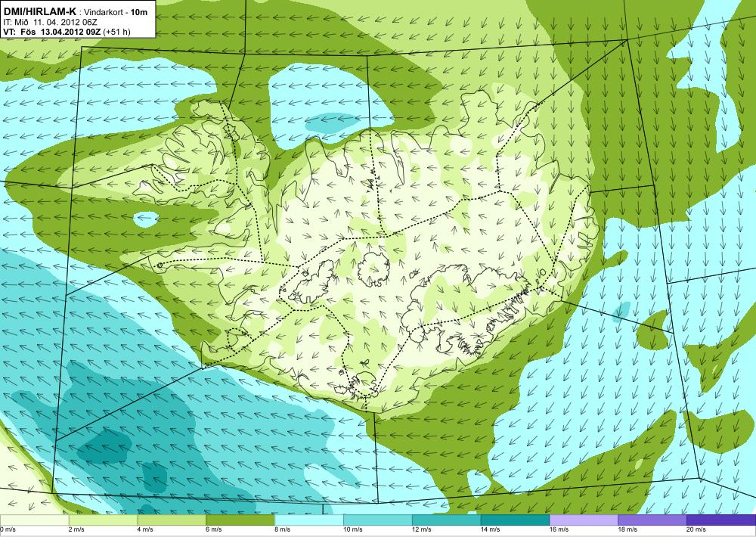The image size is (756, 537).
Task: Pick the pale cream 0–2 m/s legend swatch
Action: point(34,520)
